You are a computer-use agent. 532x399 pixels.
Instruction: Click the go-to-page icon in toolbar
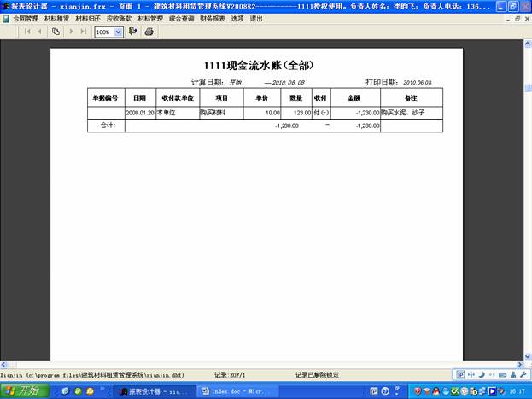pos(56,32)
